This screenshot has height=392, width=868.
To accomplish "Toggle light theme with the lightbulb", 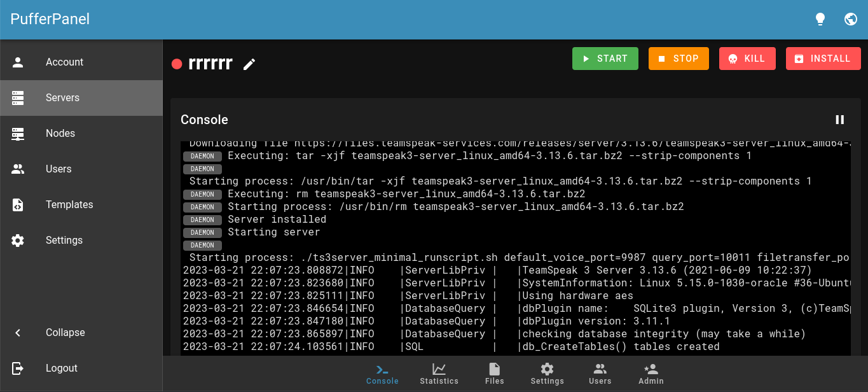I will tap(820, 19).
